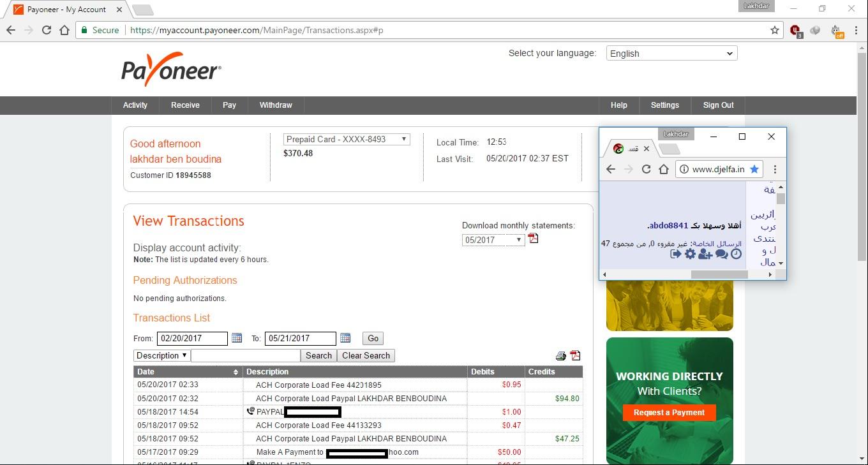868x465 pixels.
Task: Click the Lakhdar profile button in the Payoneer window
Action: (758, 6)
